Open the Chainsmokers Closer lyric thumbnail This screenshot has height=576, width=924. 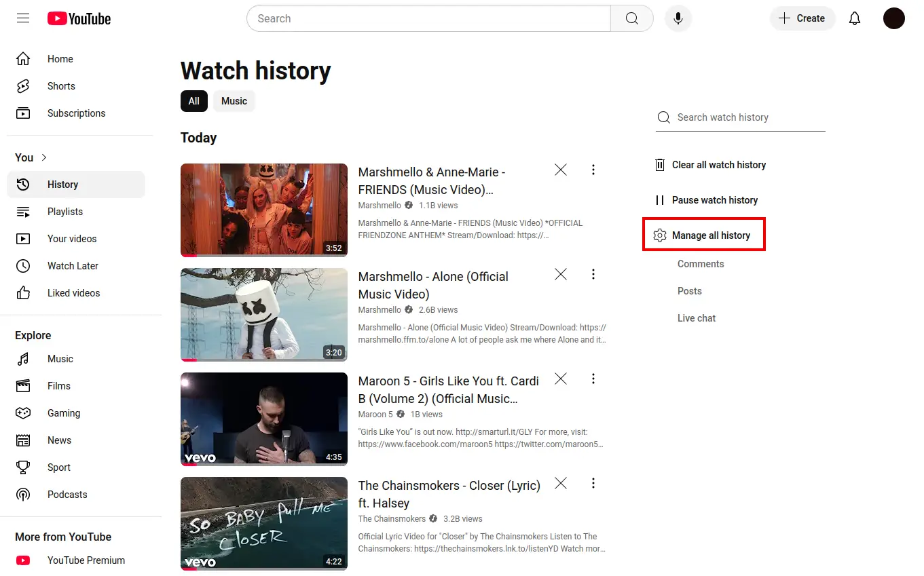pos(264,524)
